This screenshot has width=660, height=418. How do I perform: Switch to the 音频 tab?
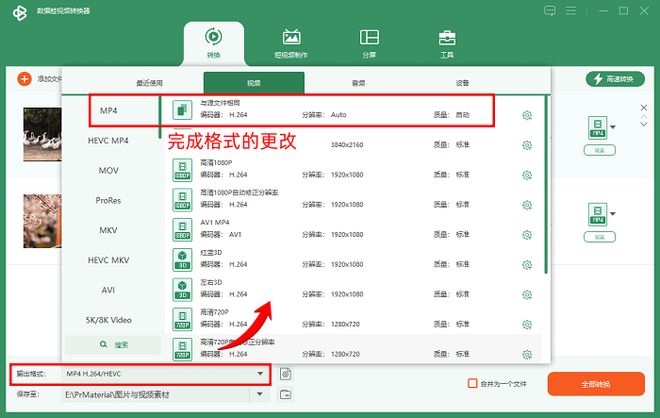(358, 83)
